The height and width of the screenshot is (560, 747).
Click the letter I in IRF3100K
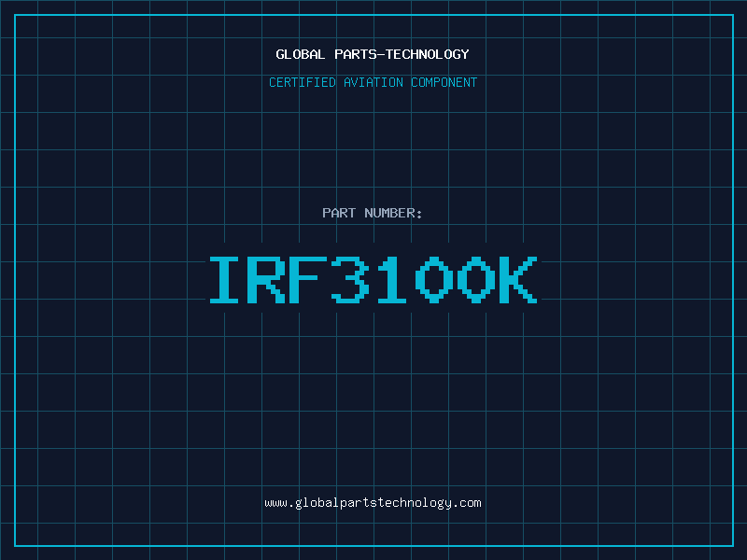tap(226, 280)
